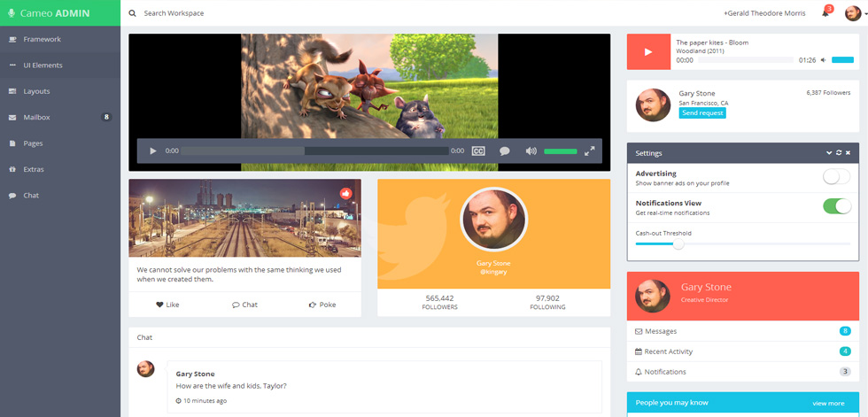The image size is (868, 417).
Task: Click the Chat button under quote
Action: point(244,305)
